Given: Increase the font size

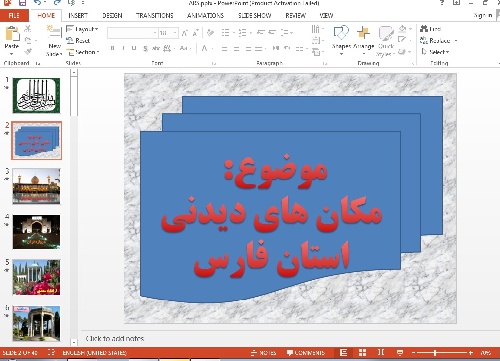Looking at the screenshot, I should point(185,33).
